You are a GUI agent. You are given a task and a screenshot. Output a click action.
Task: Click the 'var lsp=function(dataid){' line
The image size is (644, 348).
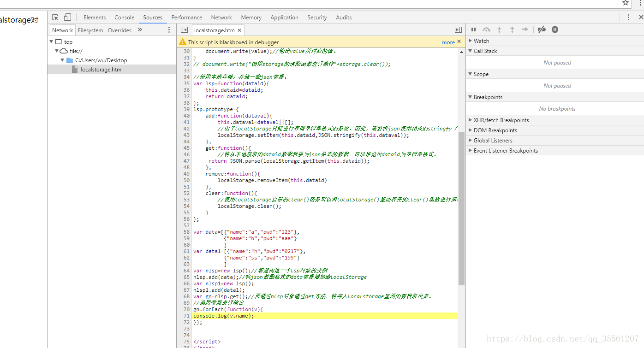click(231, 83)
